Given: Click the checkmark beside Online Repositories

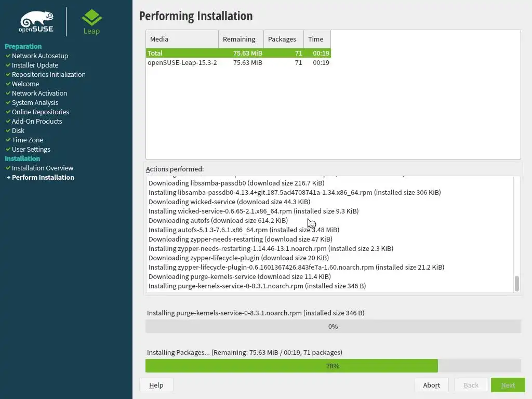Looking at the screenshot, I should point(8,112).
